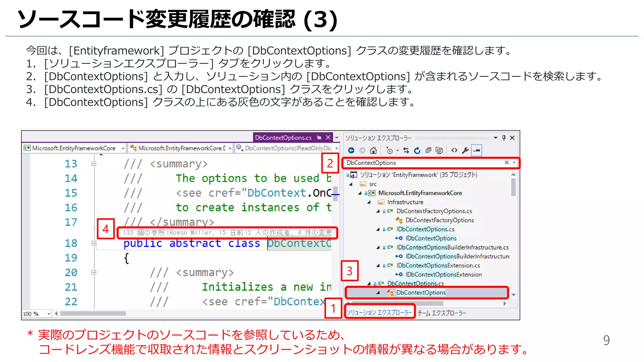This screenshot has height=362, width=644.
Task: Switch to Team Explorer bottom tab
Action: (442, 313)
